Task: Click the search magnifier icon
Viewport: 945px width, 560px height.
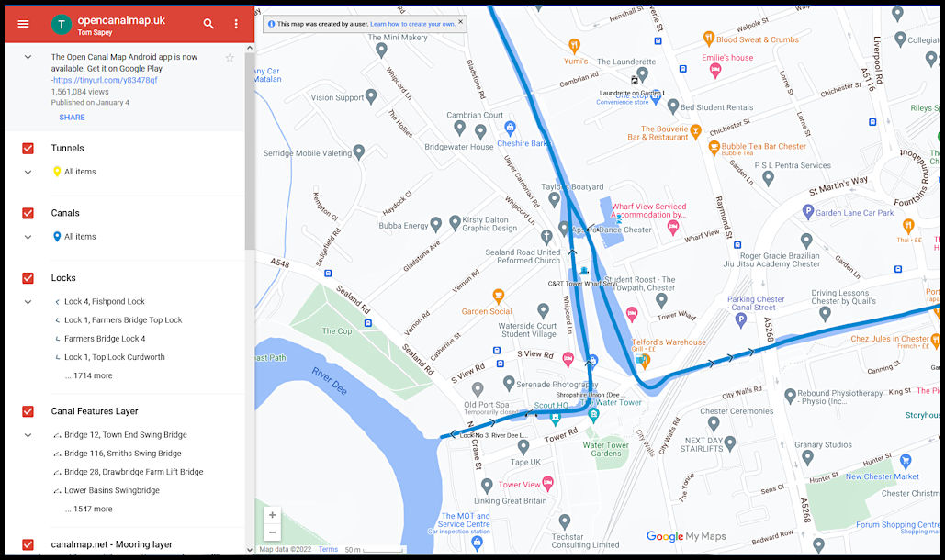Action: [x=208, y=24]
